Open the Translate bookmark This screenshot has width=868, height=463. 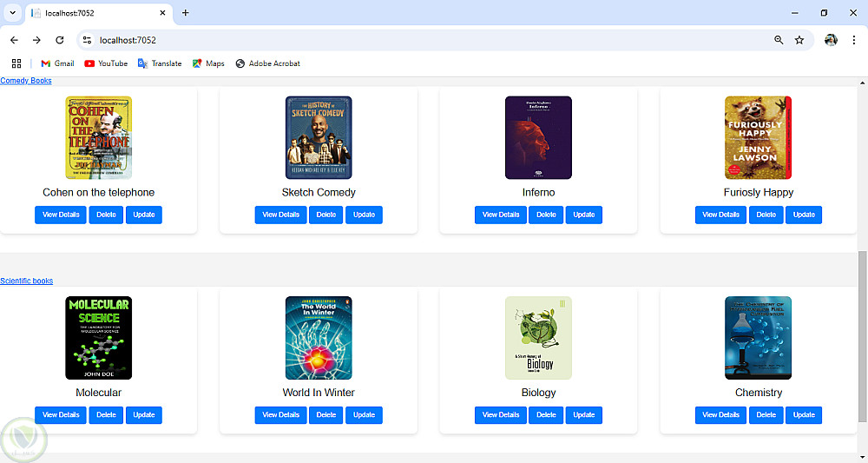(160, 63)
